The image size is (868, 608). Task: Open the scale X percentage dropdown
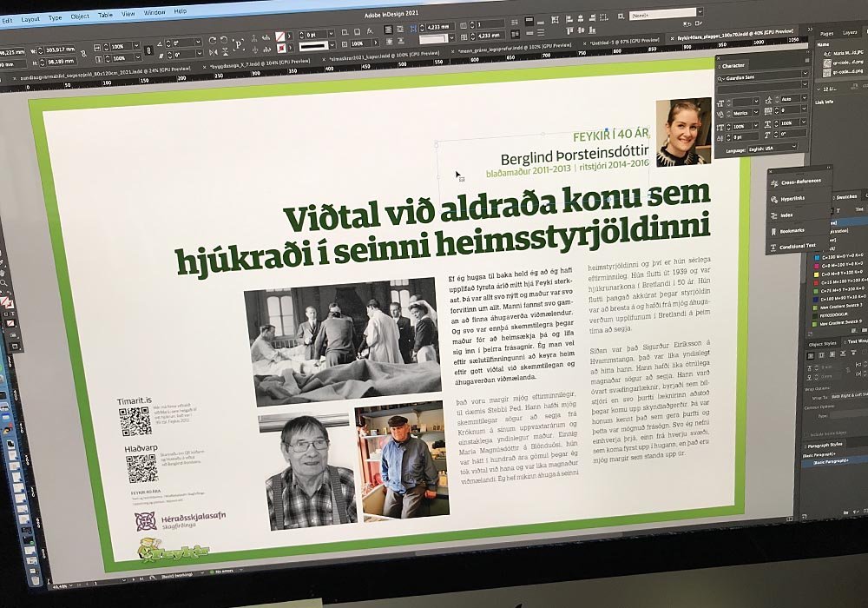click(x=135, y=46)
